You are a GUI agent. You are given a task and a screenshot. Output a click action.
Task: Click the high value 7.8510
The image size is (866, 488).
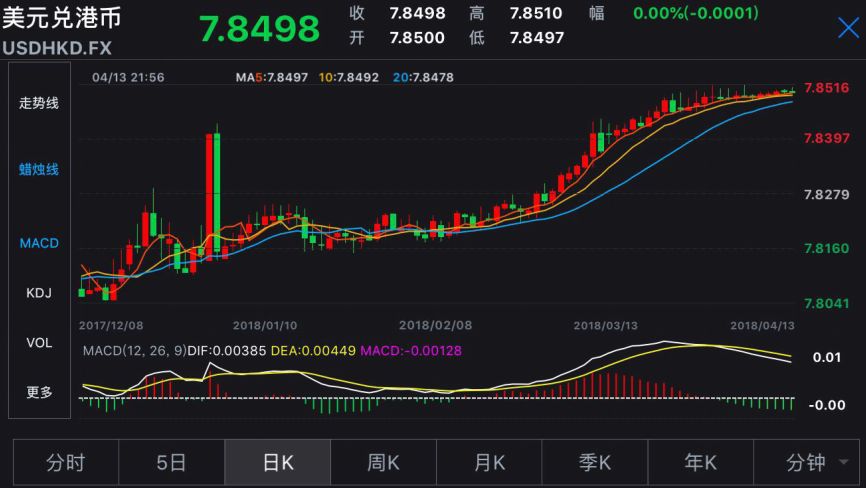tap(536, 13)
